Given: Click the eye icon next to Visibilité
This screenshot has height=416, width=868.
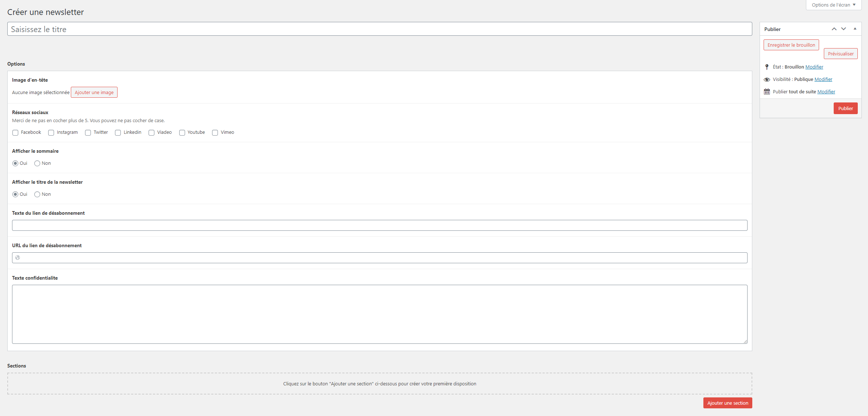Looking at the screenshot, I should click(x=767, y=79).
